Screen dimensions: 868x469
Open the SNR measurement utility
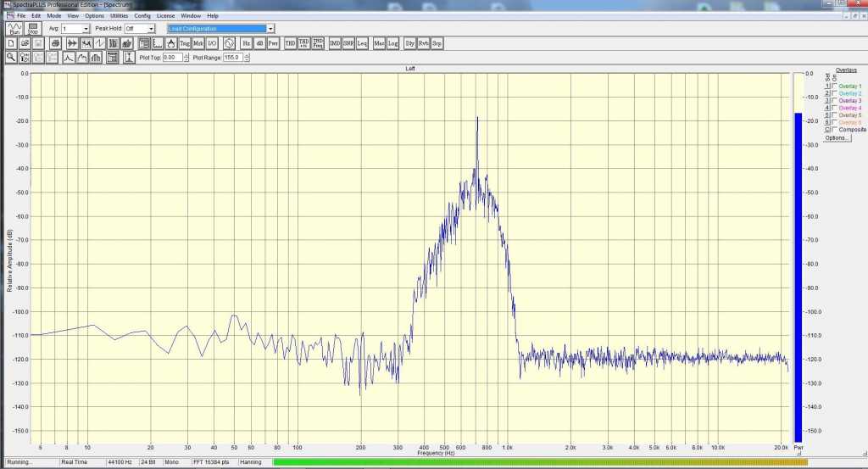348,43
